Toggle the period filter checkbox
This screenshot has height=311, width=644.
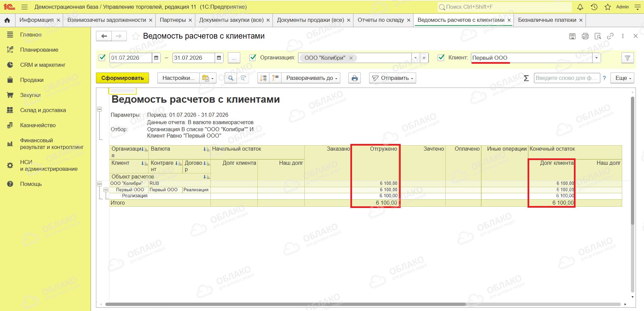tap(102, 58)
